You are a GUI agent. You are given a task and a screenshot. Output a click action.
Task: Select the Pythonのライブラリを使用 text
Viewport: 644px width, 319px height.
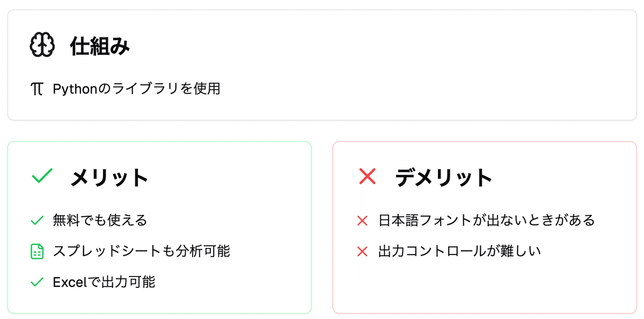tap(136, 89)
